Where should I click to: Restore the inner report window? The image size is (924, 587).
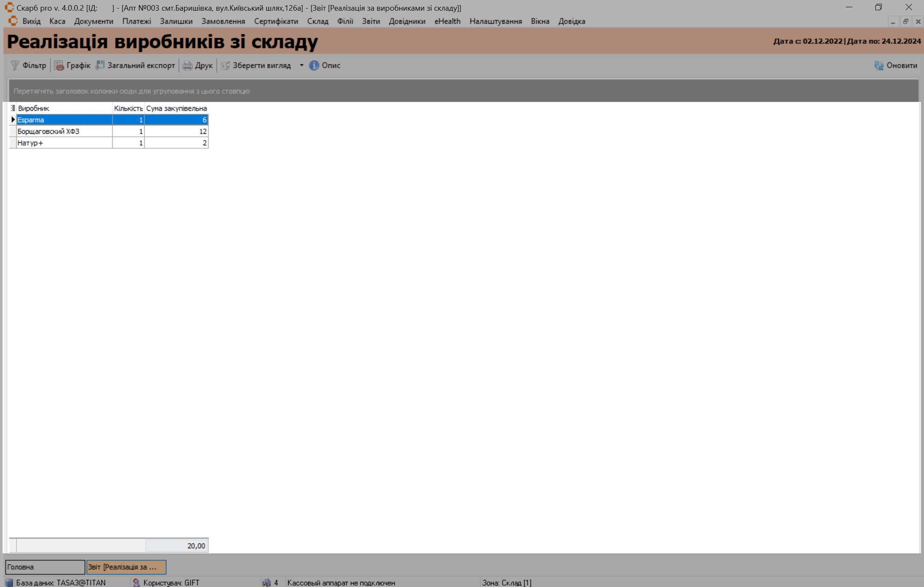pyautogui.click(x=906, y=21)
